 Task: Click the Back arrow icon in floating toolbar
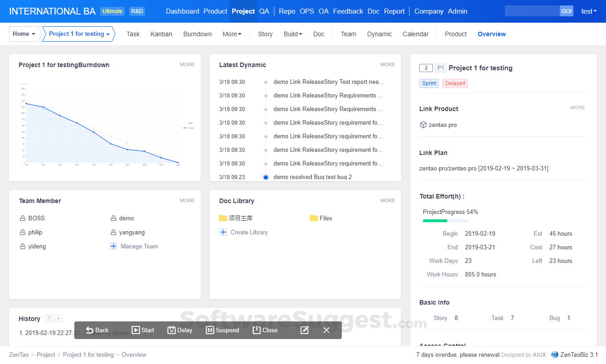pos(90,330)
